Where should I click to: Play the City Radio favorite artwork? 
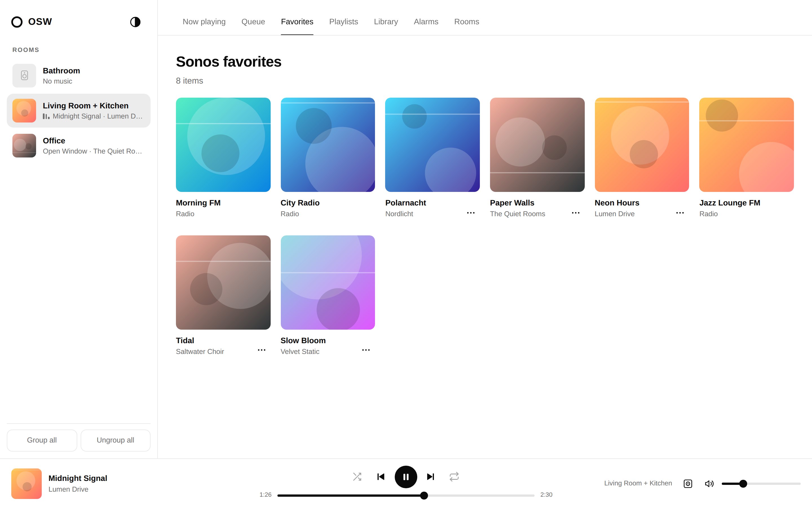[x=328, y=145]
